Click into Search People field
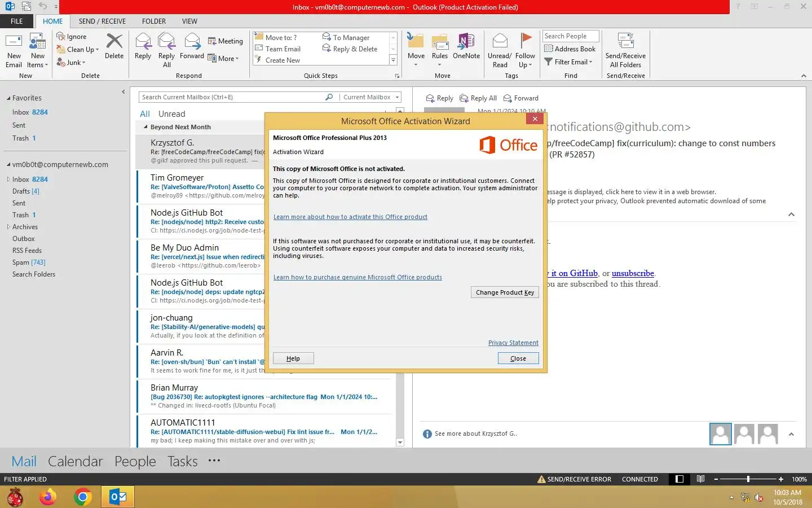The width and height of the screenshot is (812, 508). click(571, 36)
